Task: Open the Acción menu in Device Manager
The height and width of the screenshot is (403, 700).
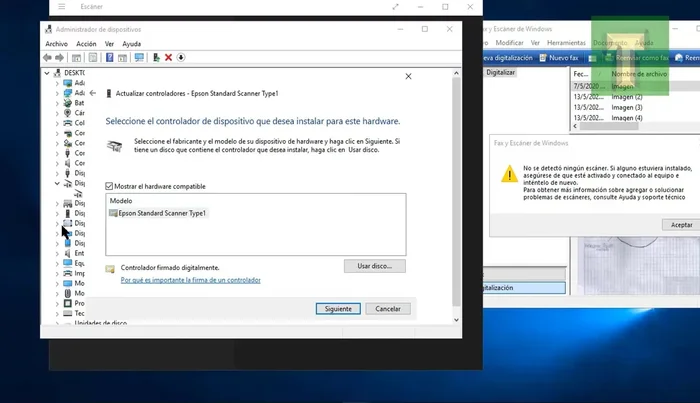Action: click(86, 44)
